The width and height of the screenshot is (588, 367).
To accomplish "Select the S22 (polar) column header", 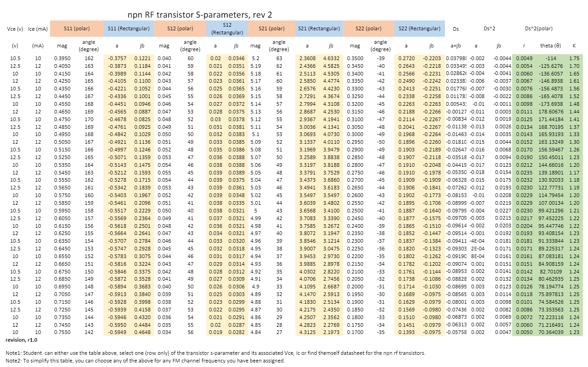I will pos(368,28).
